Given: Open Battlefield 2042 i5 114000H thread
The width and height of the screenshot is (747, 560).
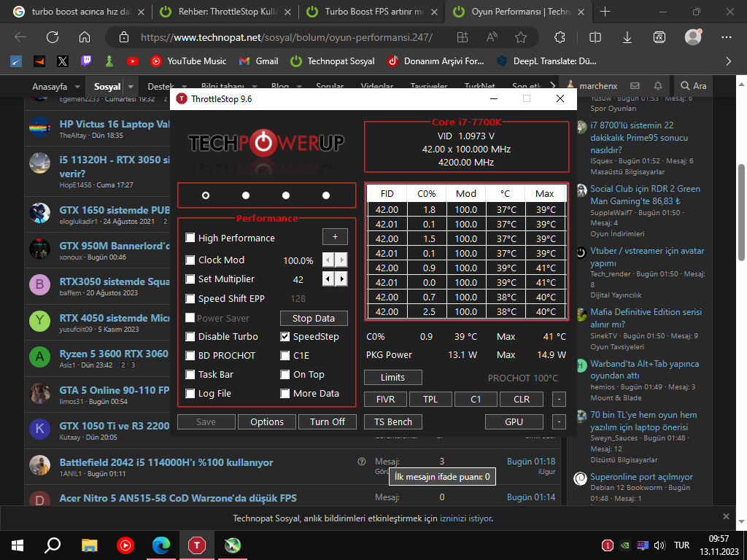Looking at the screenshot, I should click(166, 462).
